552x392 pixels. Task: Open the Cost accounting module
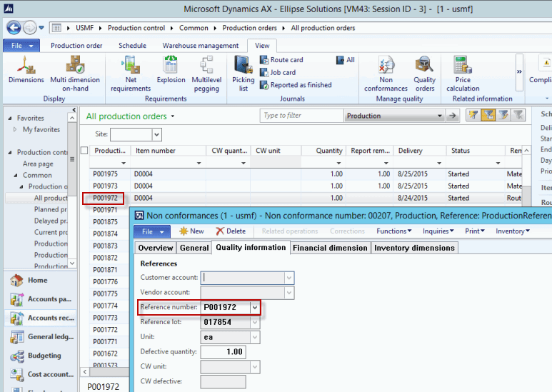(x=41, y=374)
